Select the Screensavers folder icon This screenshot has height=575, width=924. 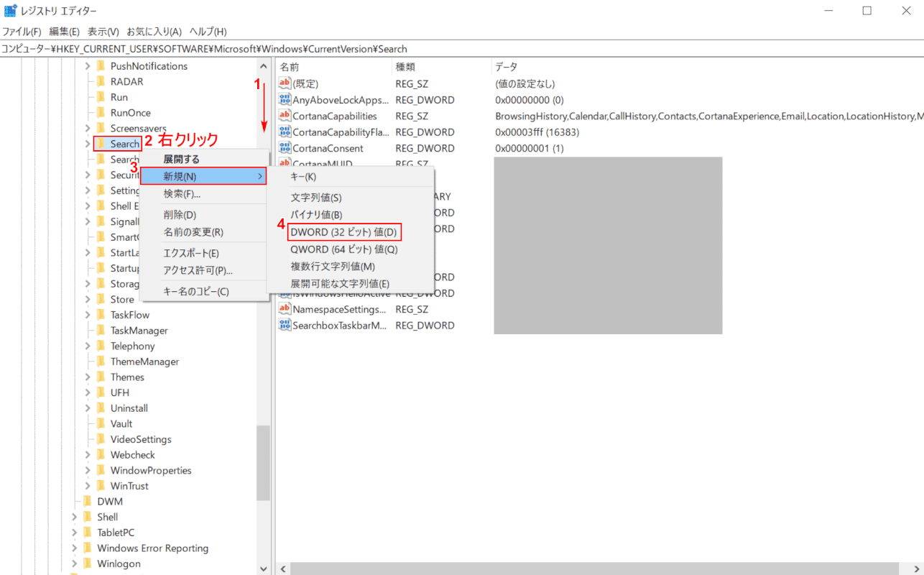[x=101, y=129]
